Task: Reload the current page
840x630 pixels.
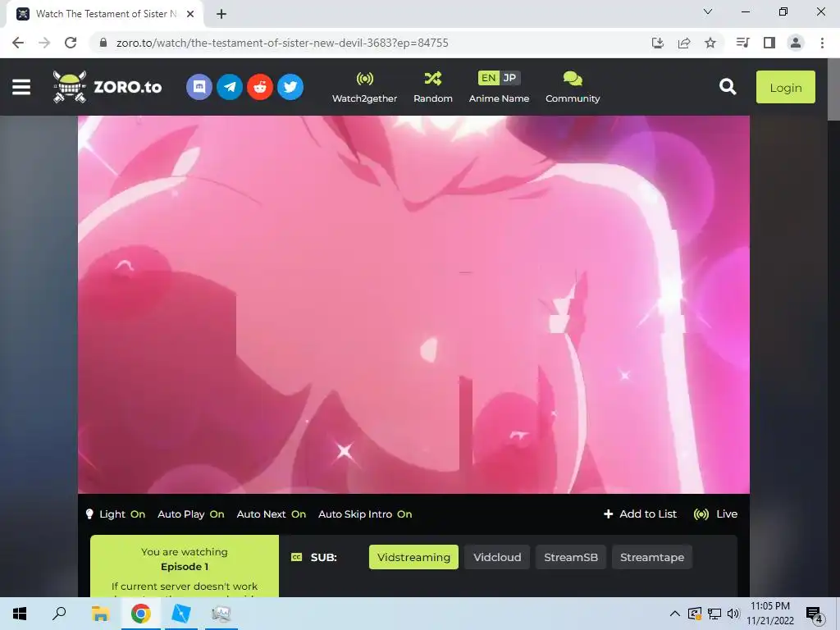Action: tap(71, 43)
